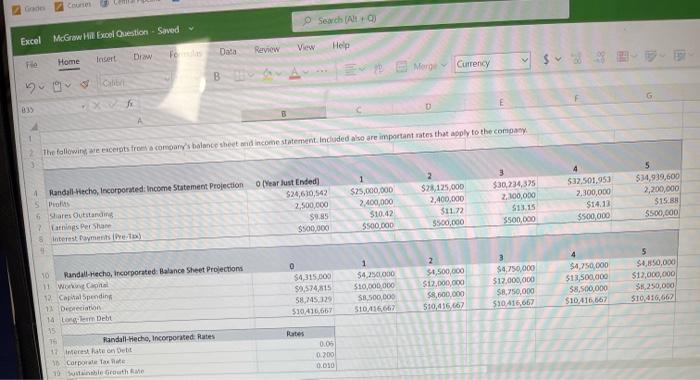Click the Undo arrow icon
Image resolution: width=700 pixels, height=380 pixels.
[x=30, y=88]
